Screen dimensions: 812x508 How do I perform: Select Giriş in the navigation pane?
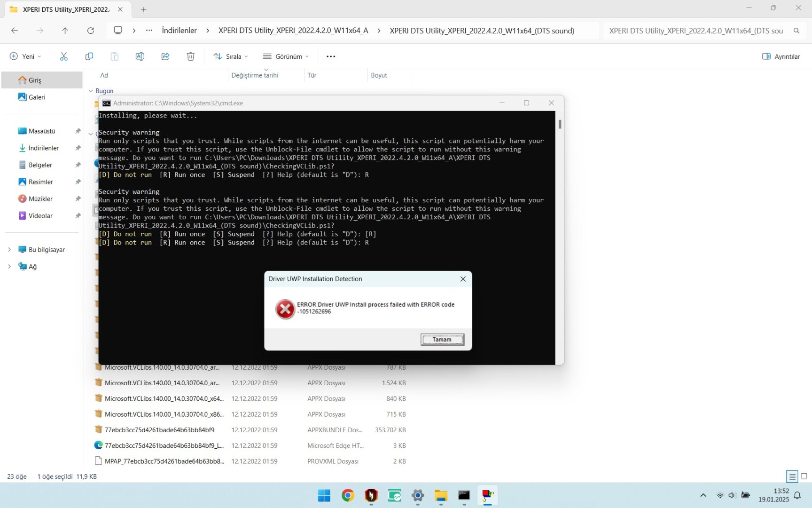tap(42, 80)
